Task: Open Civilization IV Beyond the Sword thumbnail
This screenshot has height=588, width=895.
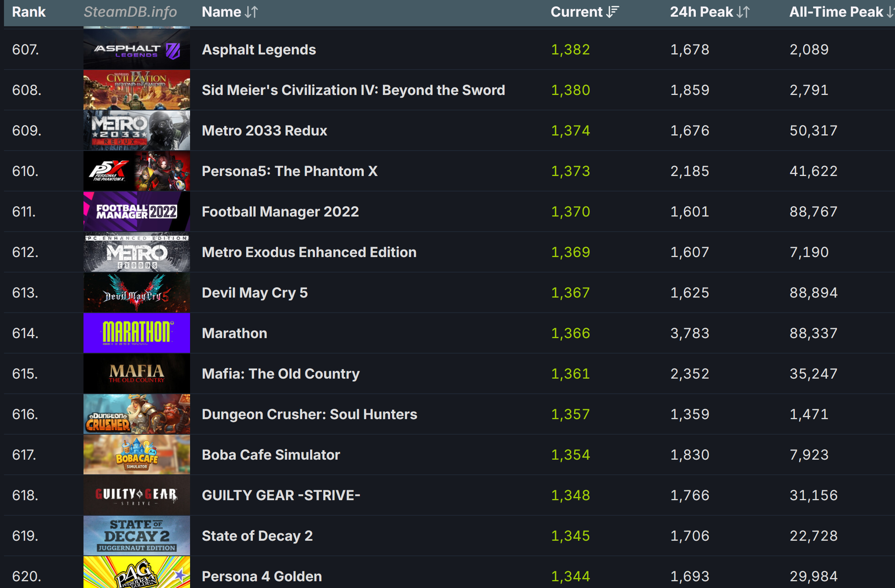Action: [x=137, y=90]
